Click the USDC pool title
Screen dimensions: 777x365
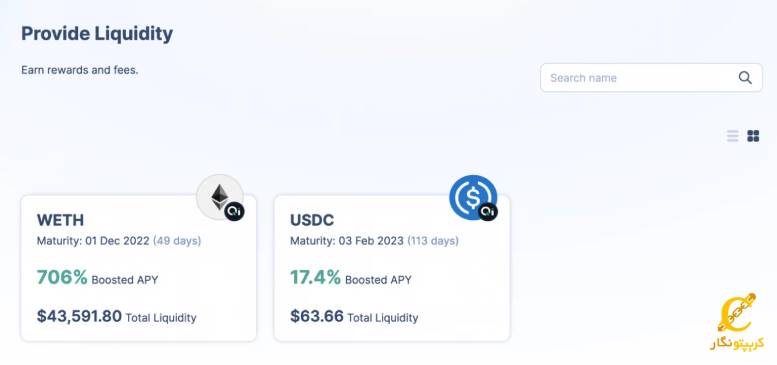(312, 220)
